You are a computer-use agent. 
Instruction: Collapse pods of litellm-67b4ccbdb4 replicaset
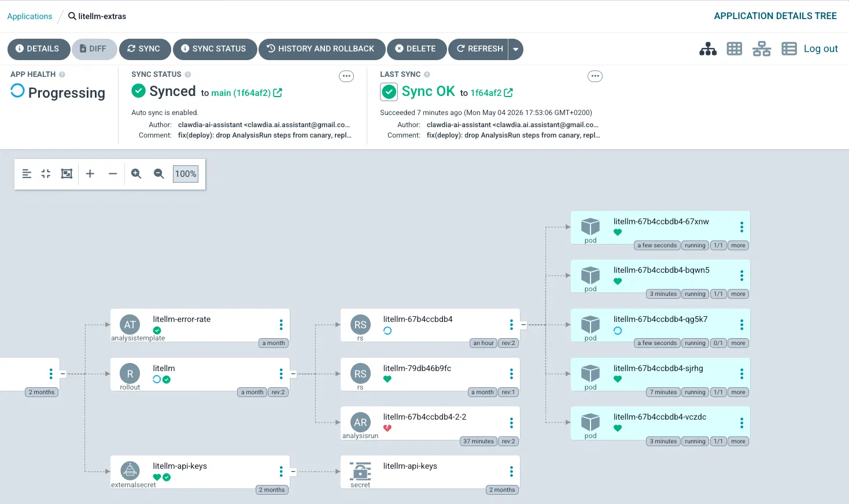[x=523, y=325]
